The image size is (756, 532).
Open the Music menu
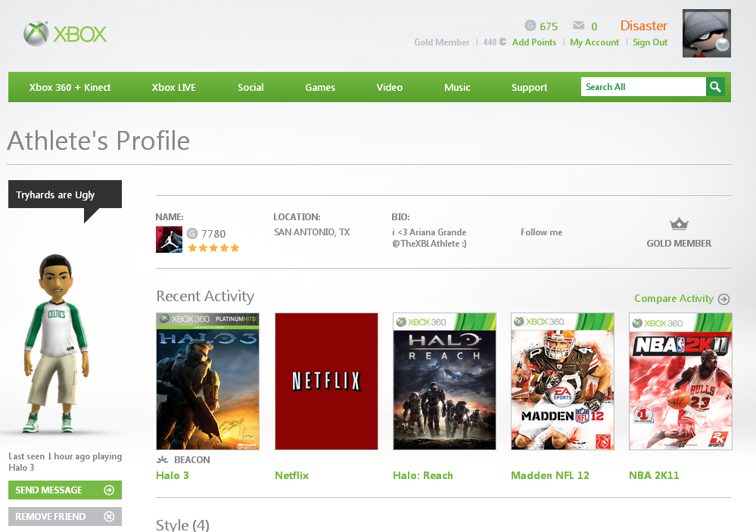point(457,87)
